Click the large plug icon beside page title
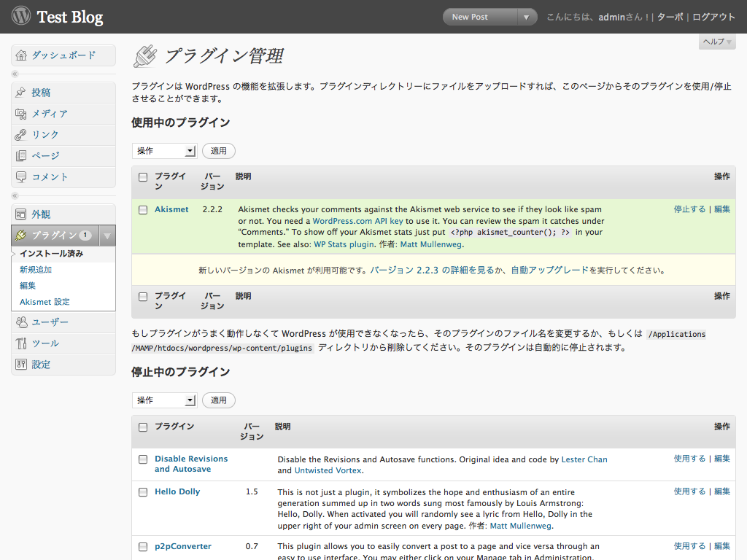 pos(145,55)
